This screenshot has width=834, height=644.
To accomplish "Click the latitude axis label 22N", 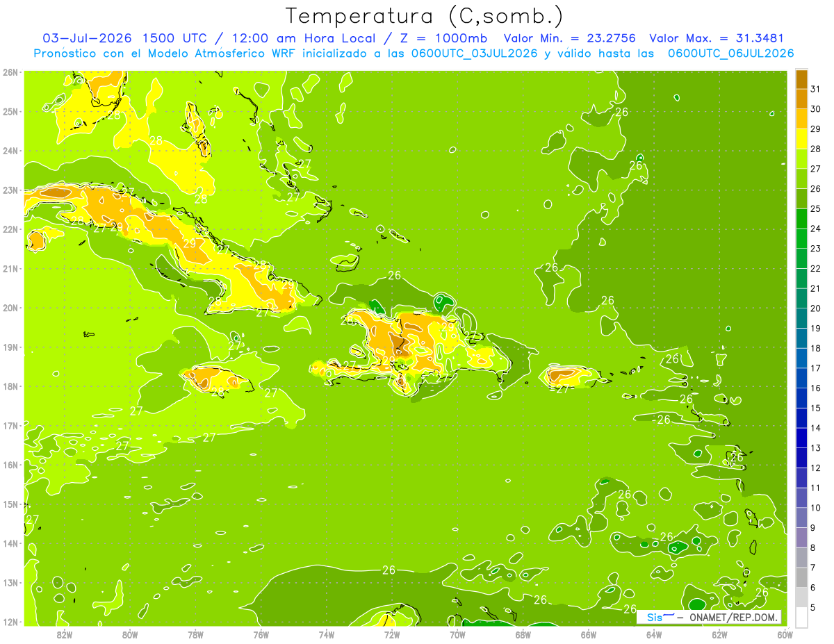I will (x=10, y=229).
